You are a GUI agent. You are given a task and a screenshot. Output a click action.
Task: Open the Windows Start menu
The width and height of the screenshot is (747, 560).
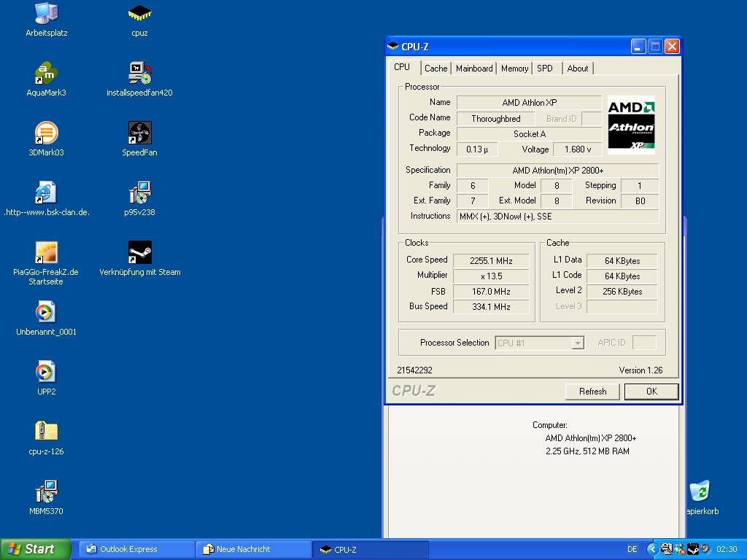[x=35, y=549]
